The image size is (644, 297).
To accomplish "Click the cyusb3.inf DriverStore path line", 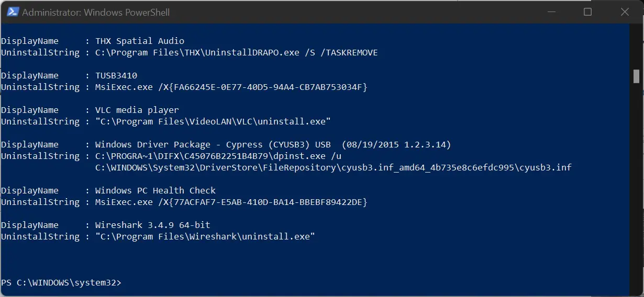I will (334, 167).
